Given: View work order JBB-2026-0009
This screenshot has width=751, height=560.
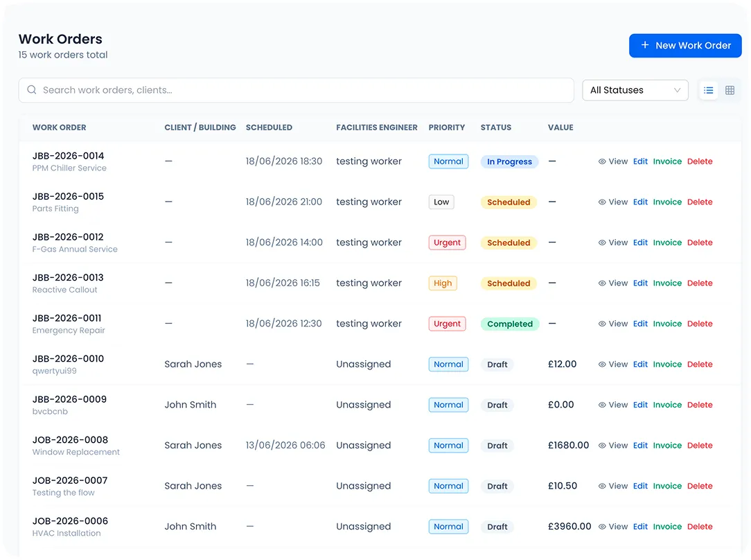Looking at the screenshot, I should point(612,405).
